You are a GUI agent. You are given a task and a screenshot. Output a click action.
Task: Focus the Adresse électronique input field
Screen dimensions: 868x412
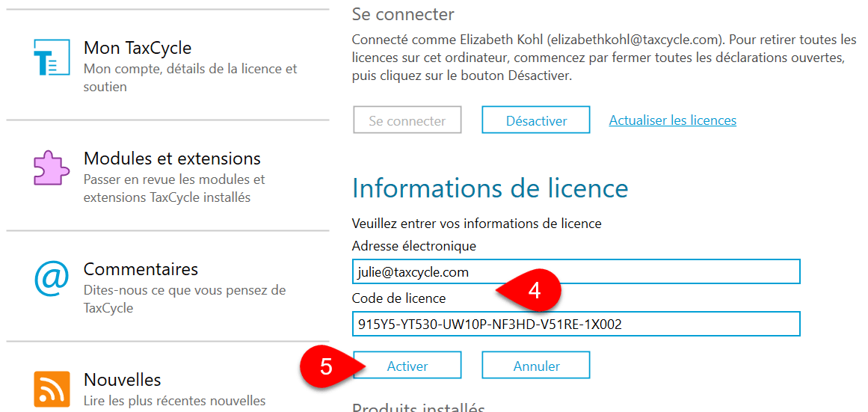click(x=576, y=272)
